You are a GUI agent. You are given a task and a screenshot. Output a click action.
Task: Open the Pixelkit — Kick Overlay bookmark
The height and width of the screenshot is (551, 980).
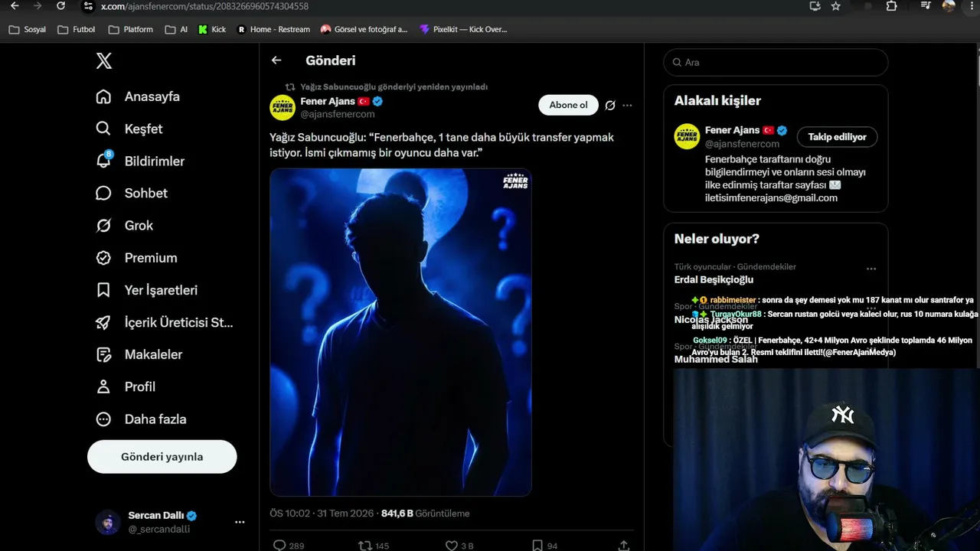click(x=463, y=30)
